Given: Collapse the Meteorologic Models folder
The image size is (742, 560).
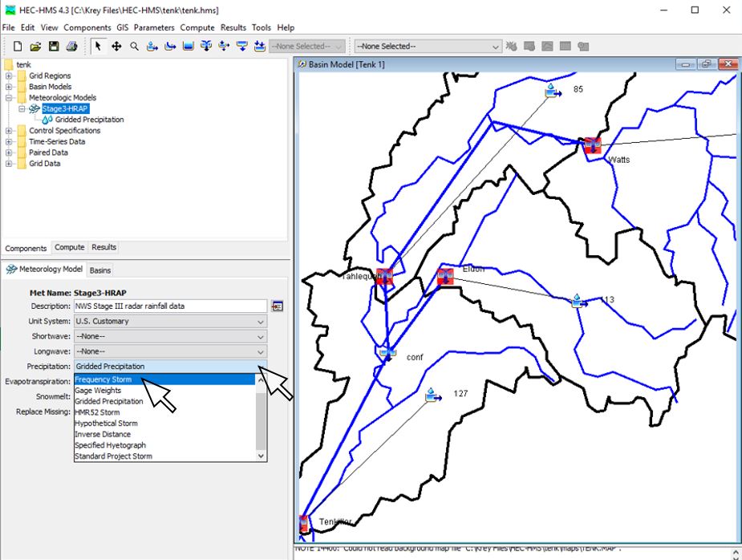Looking at the screenshot, I should (x=9, y=98).
